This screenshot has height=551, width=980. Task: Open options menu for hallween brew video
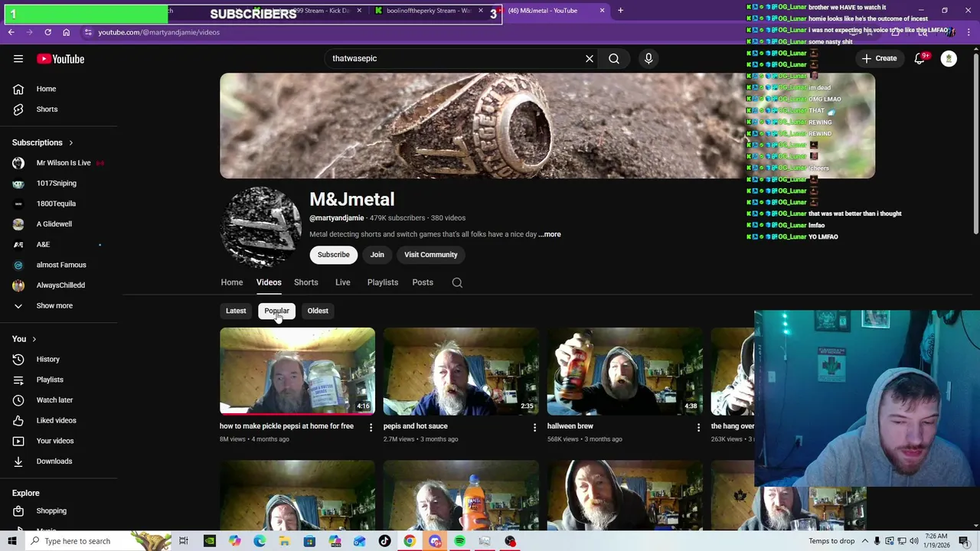click(697, 427)
